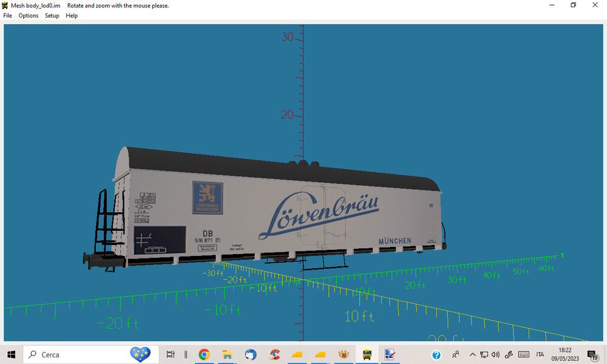Open CCleaner from the taskbar

tap(274, 354)
